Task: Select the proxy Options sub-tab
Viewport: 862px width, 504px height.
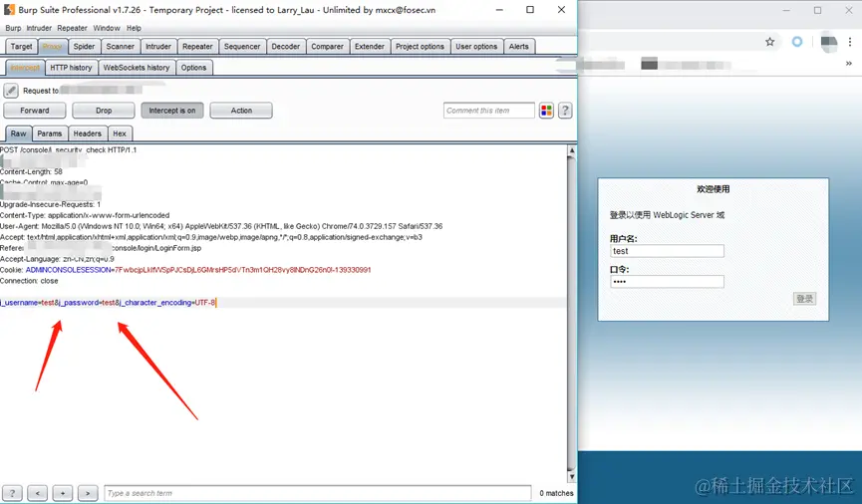Action: [193, 68]
